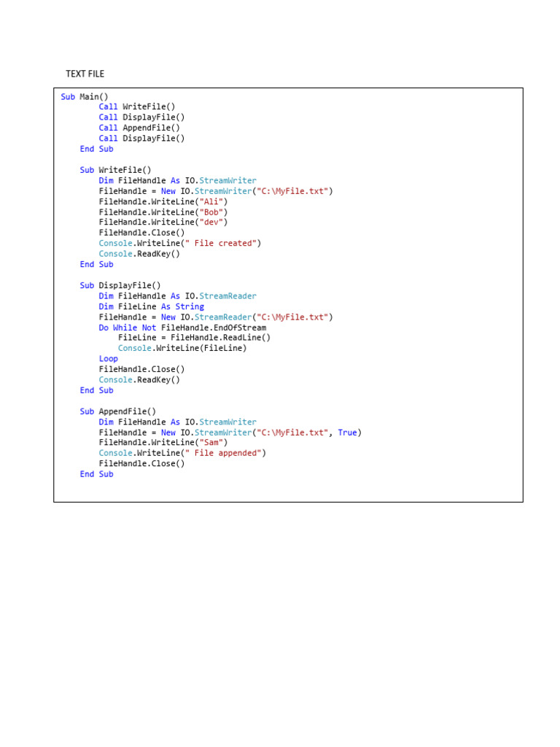The height and width of the screenshot is (747, 560).
Task: Click the "Sub DisplayFile()" declaration
Action: [x=120, y=285]
